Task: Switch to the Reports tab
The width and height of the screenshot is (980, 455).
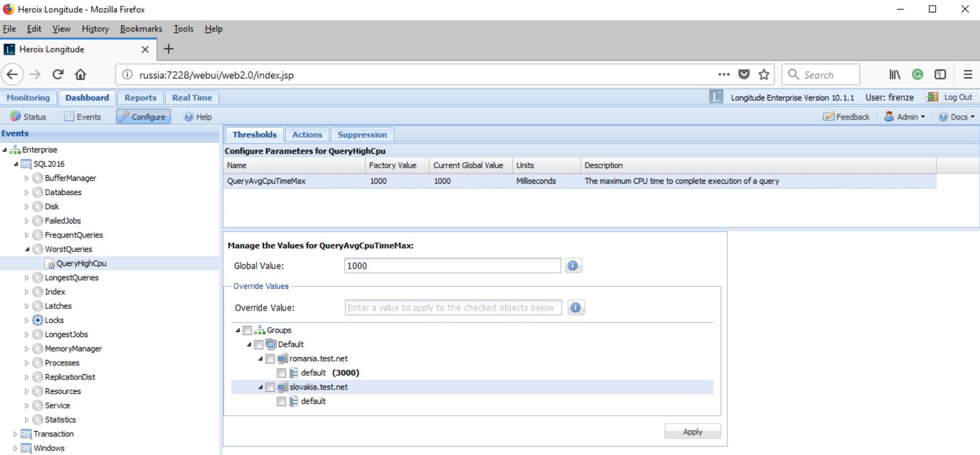Action: 141,98
